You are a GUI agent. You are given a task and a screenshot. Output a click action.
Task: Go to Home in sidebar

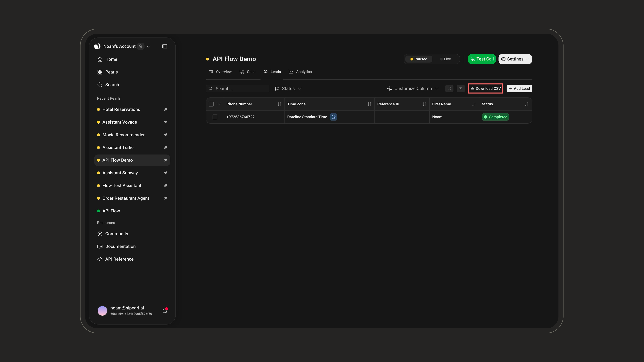(x=132, y=59)
